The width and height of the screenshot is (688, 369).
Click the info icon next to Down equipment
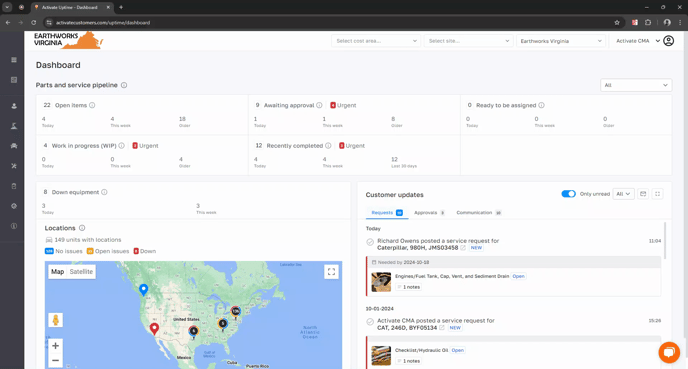pyautogui.click(x=104, y=192)
